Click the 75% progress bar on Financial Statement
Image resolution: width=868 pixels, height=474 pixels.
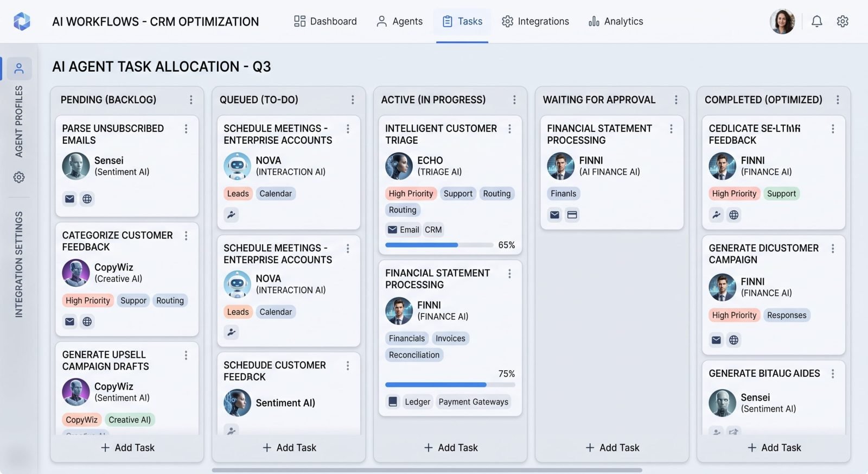pos(450,384)
